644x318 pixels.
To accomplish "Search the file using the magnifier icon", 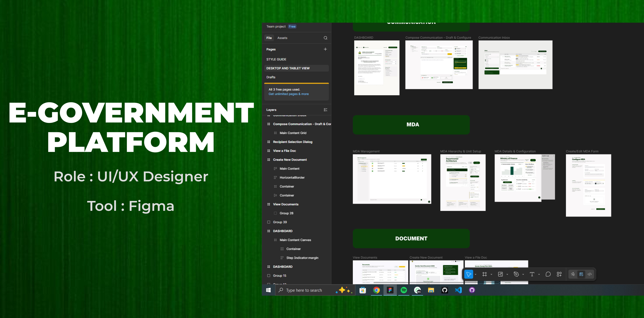I will [x=325, y=38].
